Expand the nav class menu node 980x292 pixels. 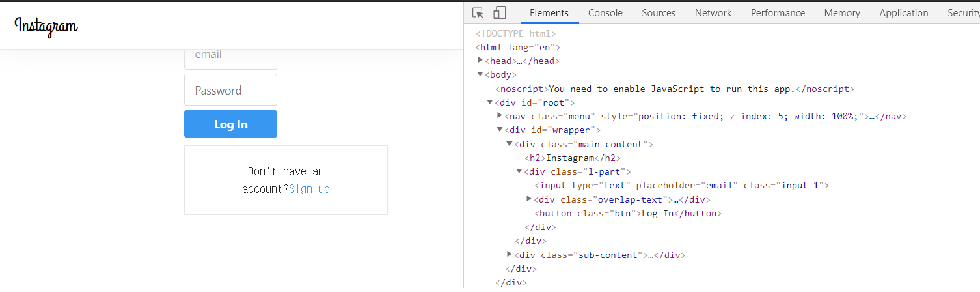coord(500,115)
